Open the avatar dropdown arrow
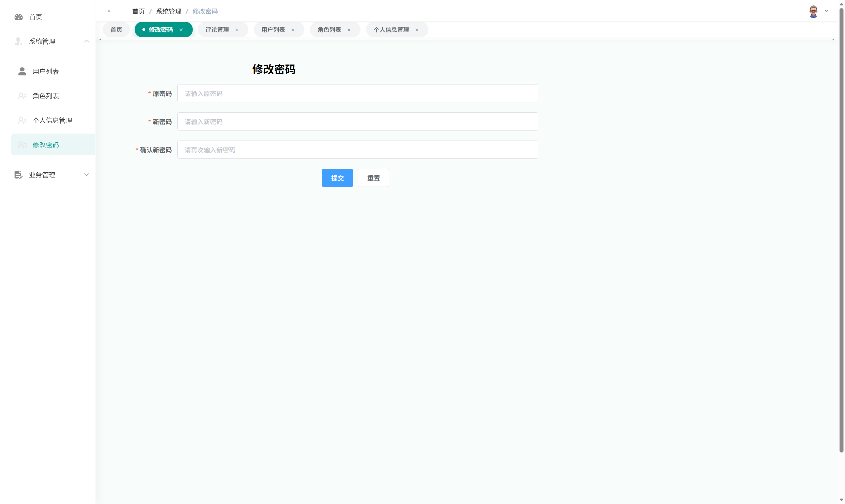Screen dimensions: 845x504 [x=827, y=11]
